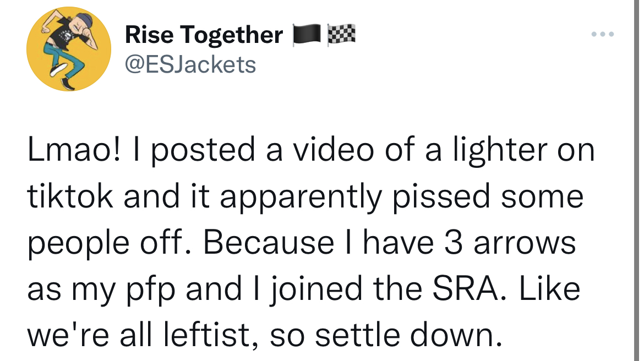Image resolution: width=644 pixels, height=361 pixels.
Task: Select the word "tiktok" in the tweet
Action: (x=70, y=196)
